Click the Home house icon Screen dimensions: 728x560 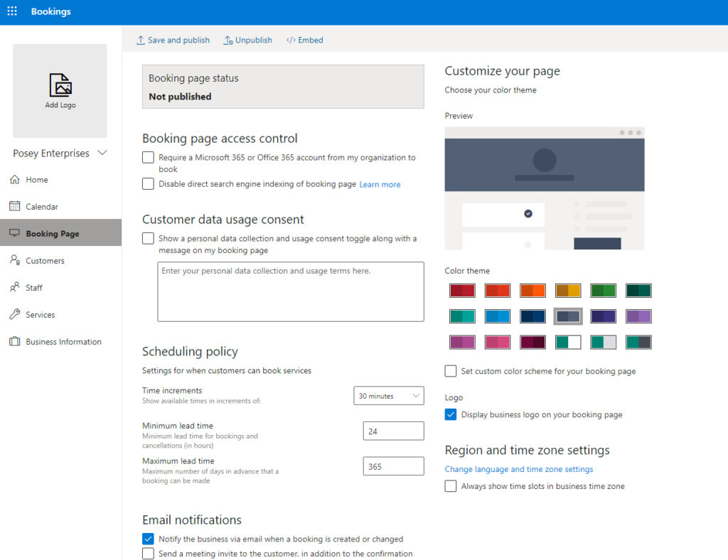point(15,180)
